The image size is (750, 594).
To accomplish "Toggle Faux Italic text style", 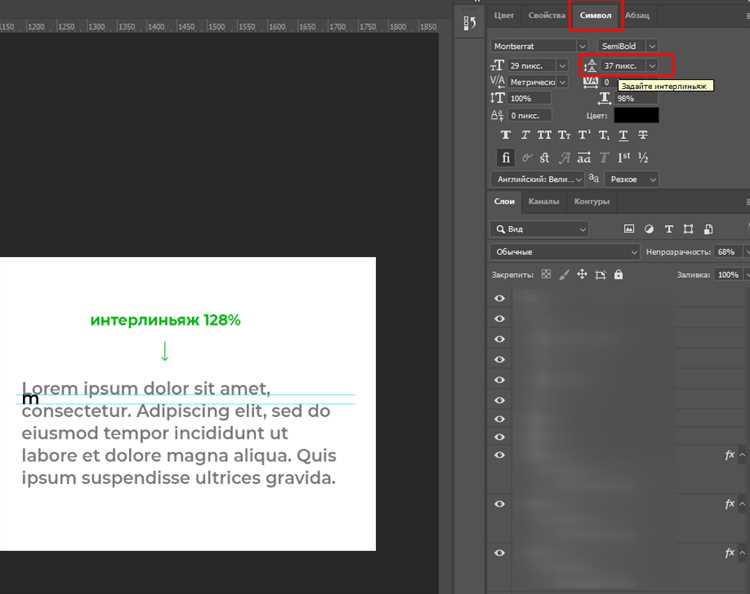I will coord(525,135).
